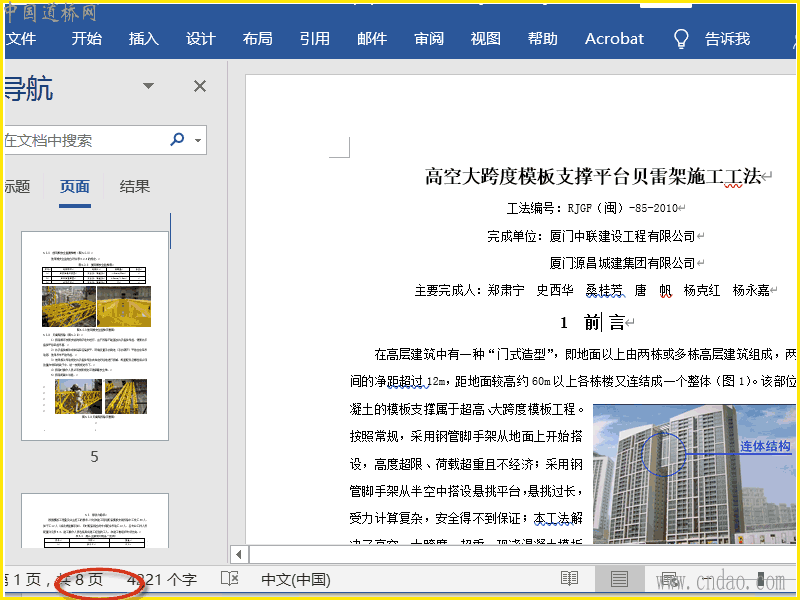
Task: Switch to Read Mode view in status bar
Action: point(570,579)
